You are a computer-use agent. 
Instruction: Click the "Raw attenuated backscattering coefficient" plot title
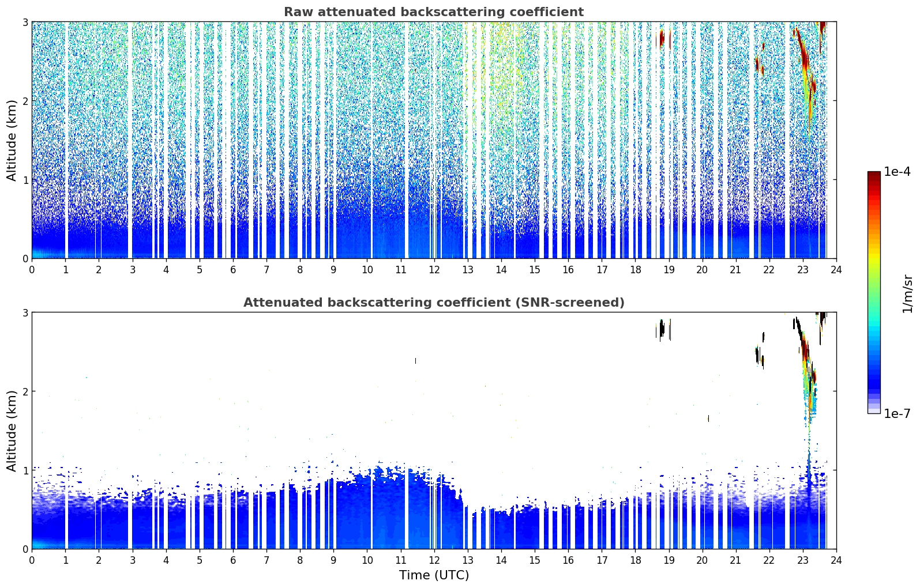coord(433,12)
